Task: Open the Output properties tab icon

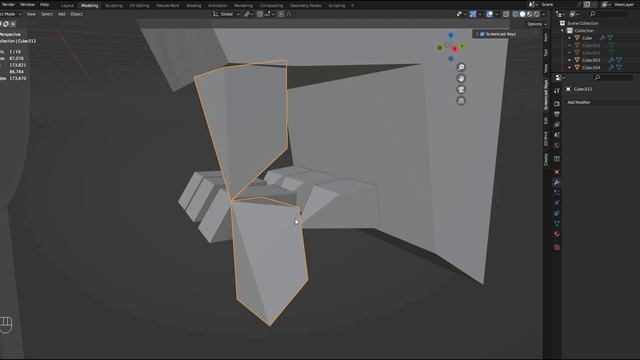Action: pos(557,114)
